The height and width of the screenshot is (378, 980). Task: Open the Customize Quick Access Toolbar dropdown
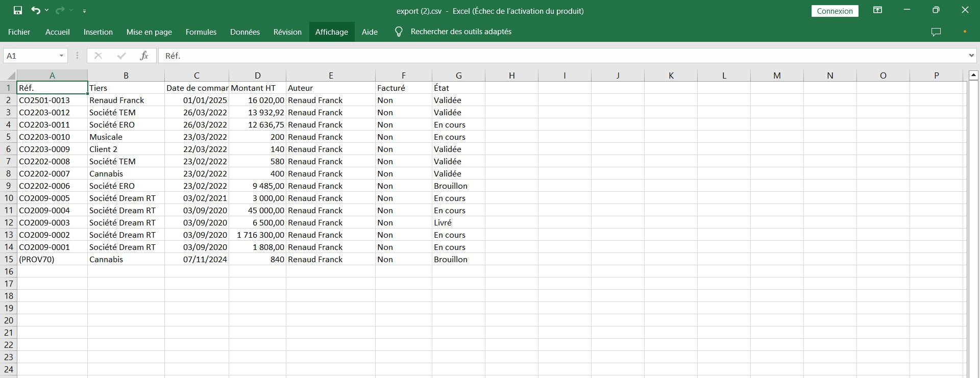pos(84,11)
